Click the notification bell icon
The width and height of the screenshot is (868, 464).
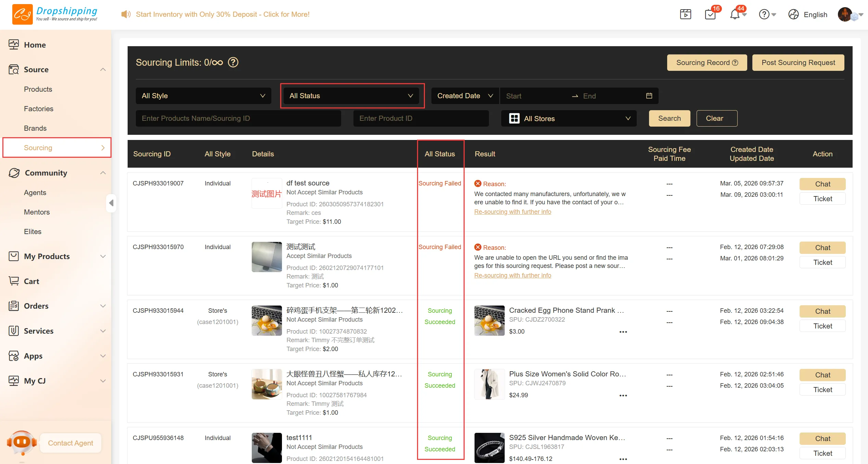click(x=735, y=14)
